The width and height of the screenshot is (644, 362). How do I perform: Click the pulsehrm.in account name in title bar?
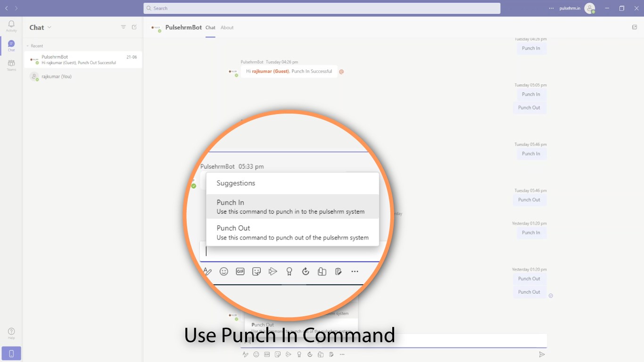pyautogui.click(x=570, y=8)
